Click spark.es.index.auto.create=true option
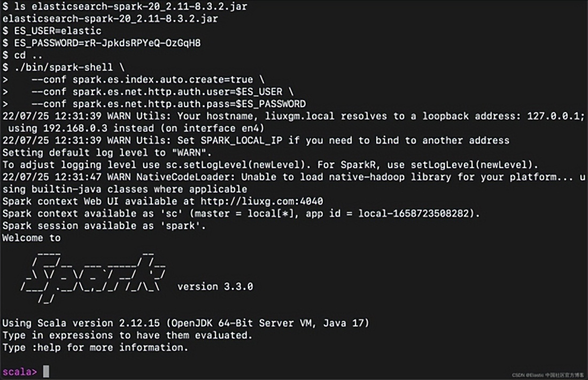Screen dimensions: 588x380 pos(163,80)
